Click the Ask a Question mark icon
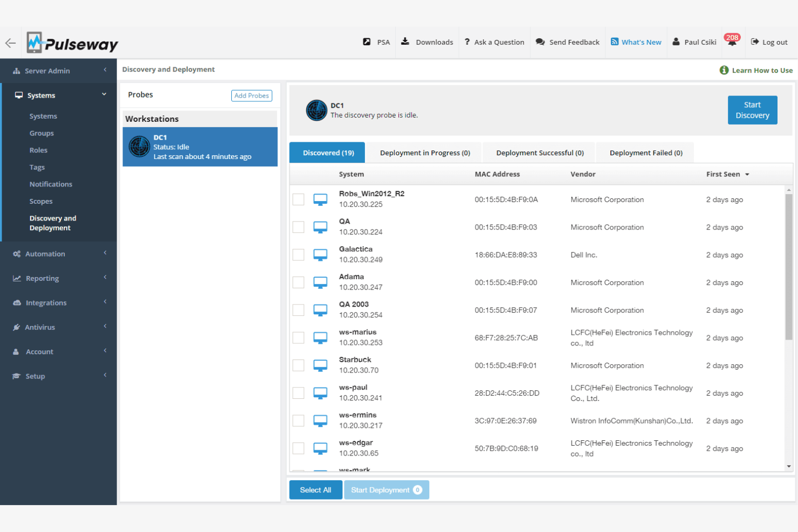Screen dimensions: 798x532 coord(467,42)
